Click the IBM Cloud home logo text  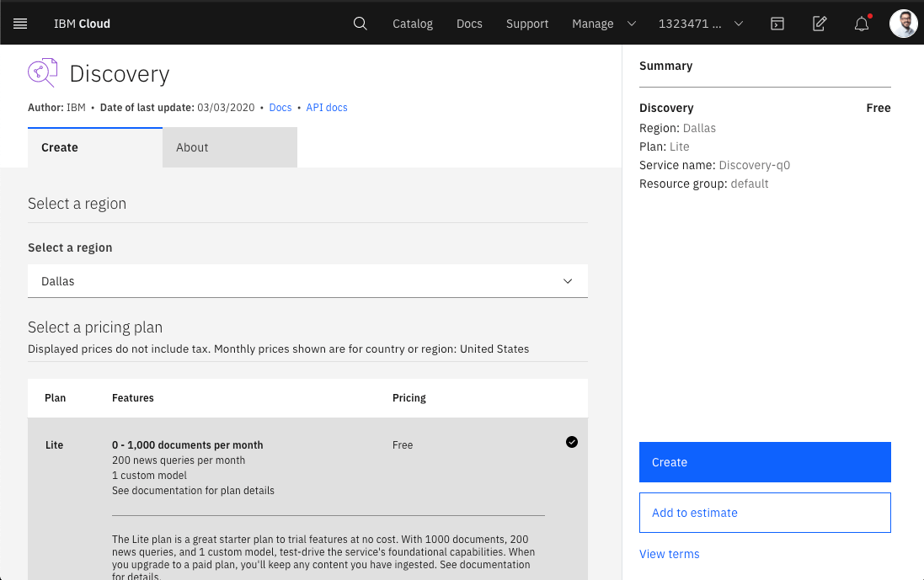point(82,24)
